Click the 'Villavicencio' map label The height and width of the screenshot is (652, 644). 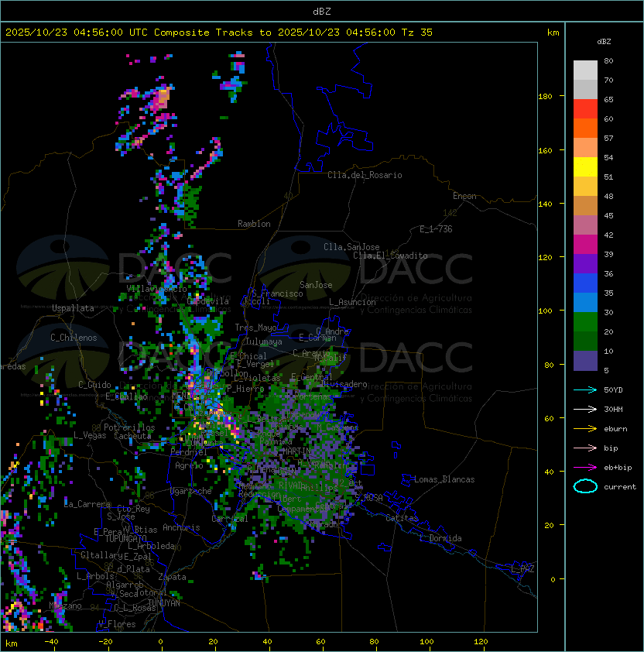point(156,289)
